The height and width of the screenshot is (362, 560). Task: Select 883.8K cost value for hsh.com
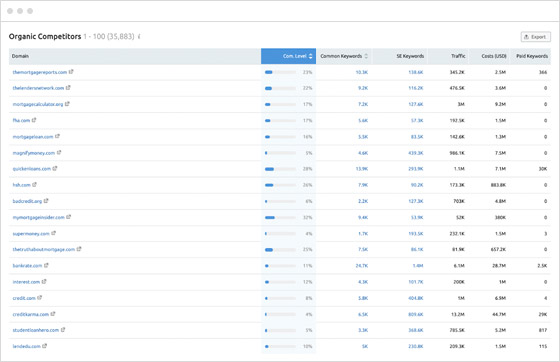click(498, 185)
